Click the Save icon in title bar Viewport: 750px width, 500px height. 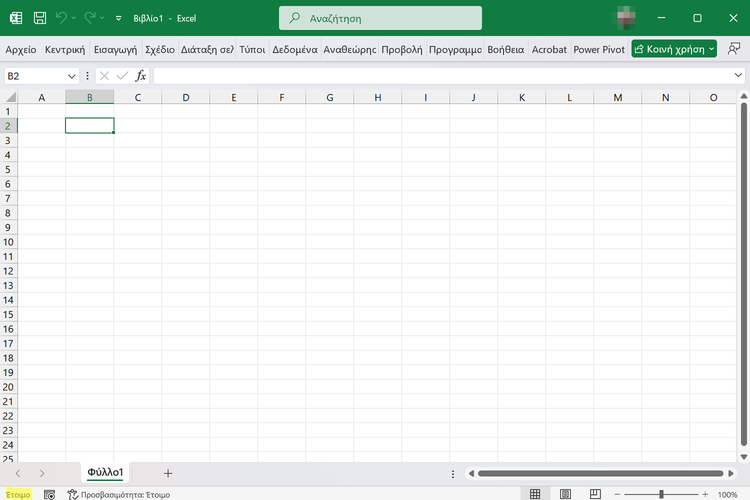coord(39,18)
